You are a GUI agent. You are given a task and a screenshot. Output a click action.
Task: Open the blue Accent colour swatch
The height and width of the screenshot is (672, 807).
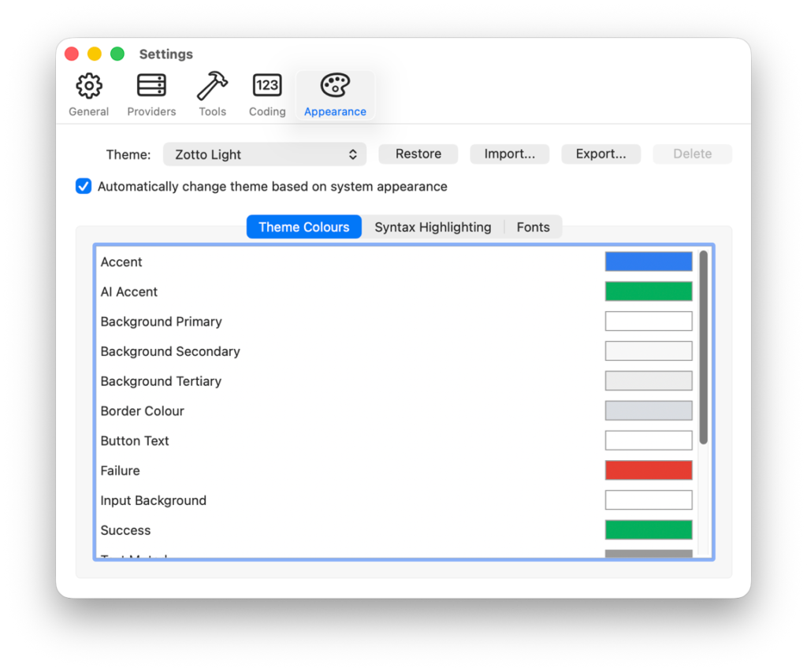click(649, 262)
